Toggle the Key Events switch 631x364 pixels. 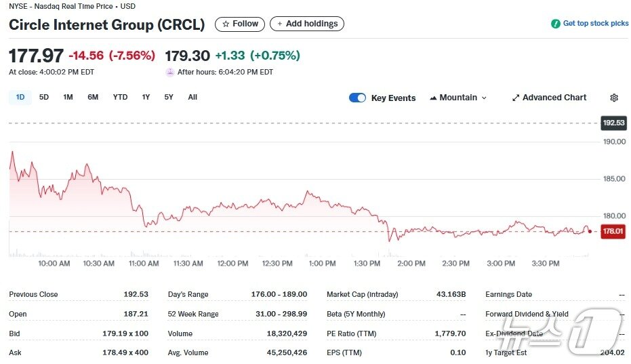357,98
